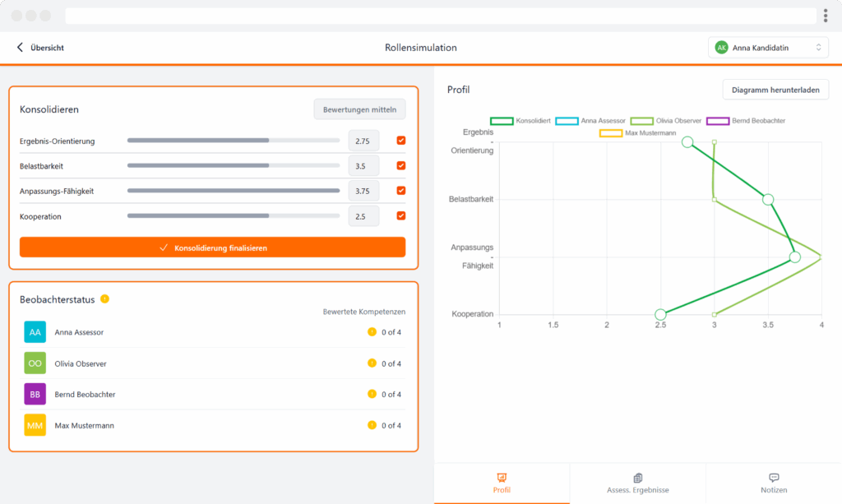Toggle the Belastbarkeit checkbox
The image size is (842, 504).
point(401,166)
